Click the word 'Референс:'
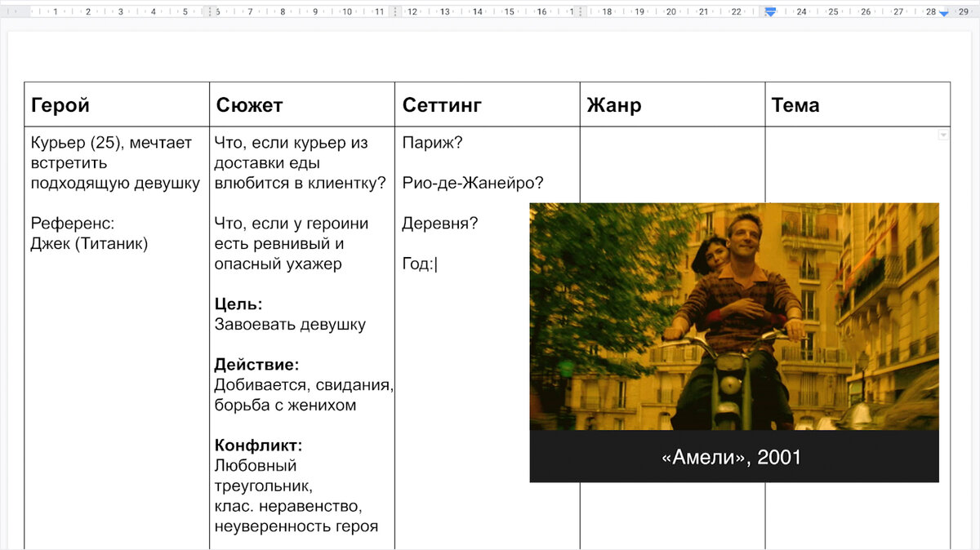Viewport: 980px width, 550px height. tap(73, 224)
